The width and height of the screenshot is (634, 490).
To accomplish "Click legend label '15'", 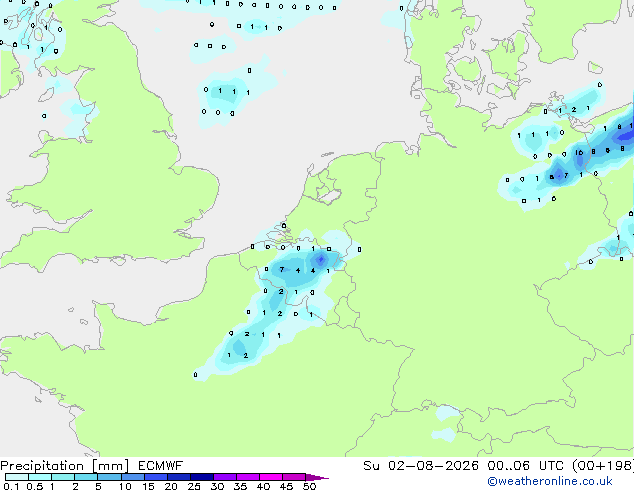I will 148,486.
